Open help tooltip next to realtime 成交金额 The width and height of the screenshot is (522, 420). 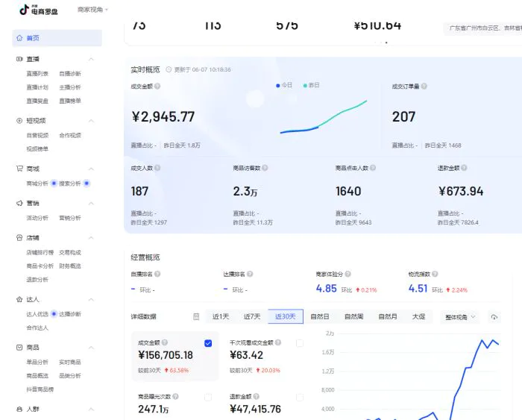tap(157, 87)
